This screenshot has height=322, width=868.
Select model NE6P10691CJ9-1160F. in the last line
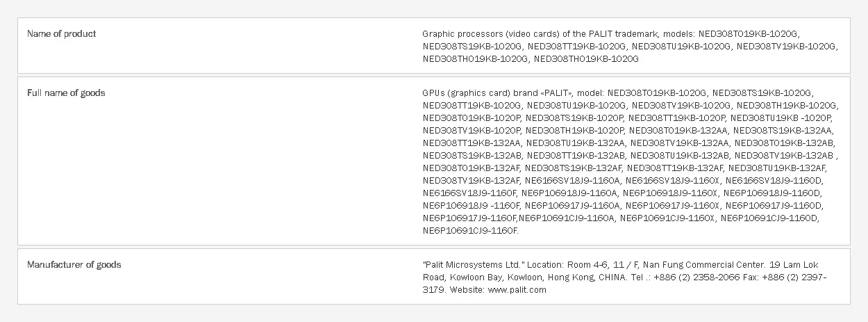[x=470, y=230]
